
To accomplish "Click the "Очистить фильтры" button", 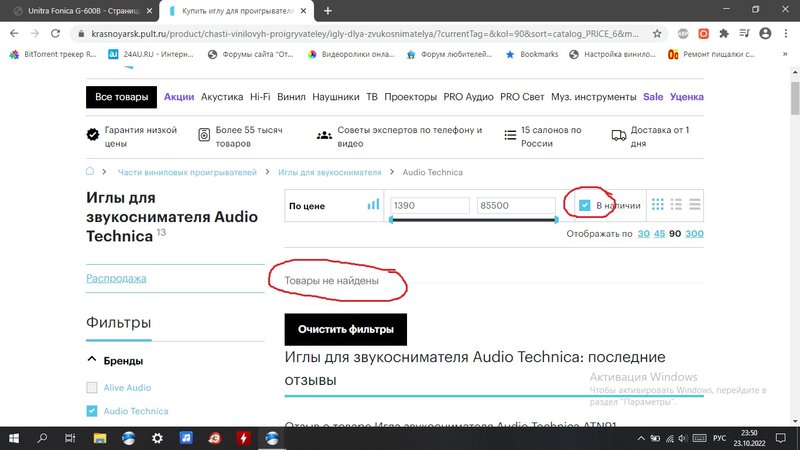I will point(346,330).
